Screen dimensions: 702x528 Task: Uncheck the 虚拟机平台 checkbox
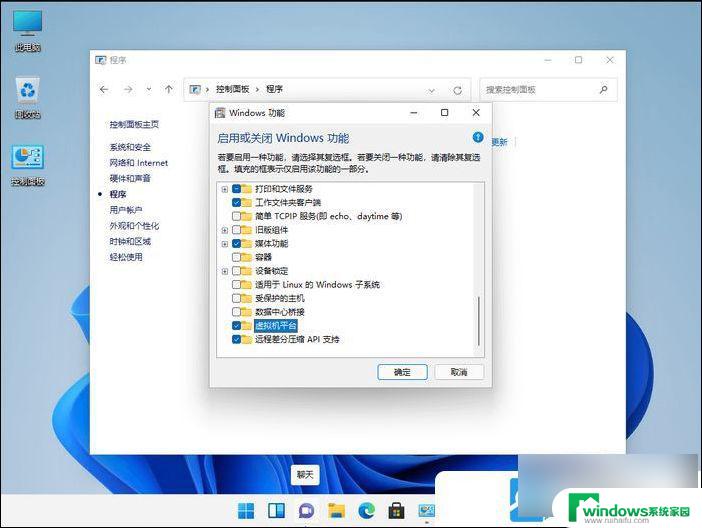pos(237,326)
